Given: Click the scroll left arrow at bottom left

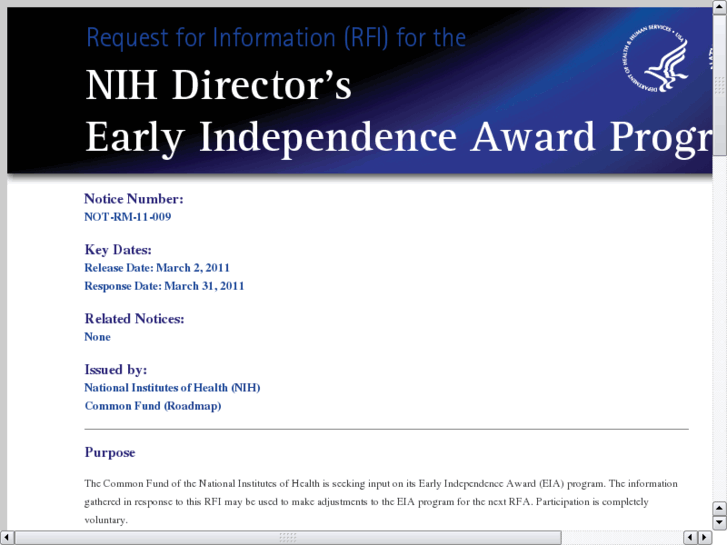Looking at the screenshot, I should click(x=7, y=537).
